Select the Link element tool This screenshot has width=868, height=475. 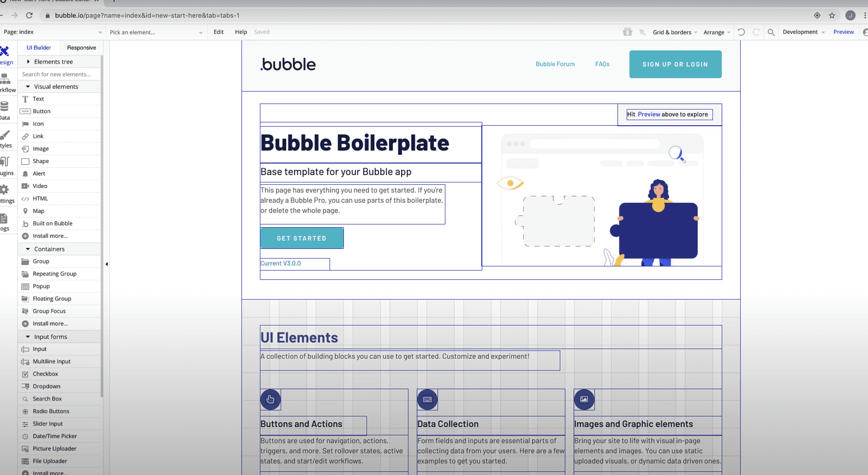pos(59,136)
